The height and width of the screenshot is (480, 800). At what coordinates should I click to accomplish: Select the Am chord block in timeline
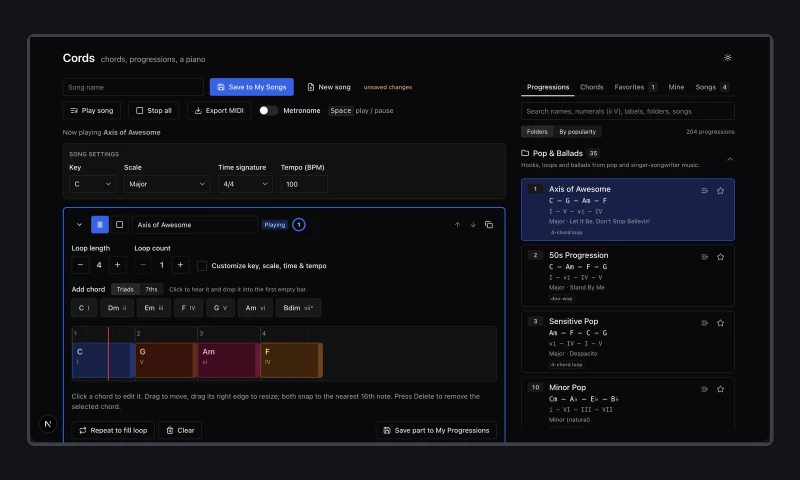click(x=229, y=360)
